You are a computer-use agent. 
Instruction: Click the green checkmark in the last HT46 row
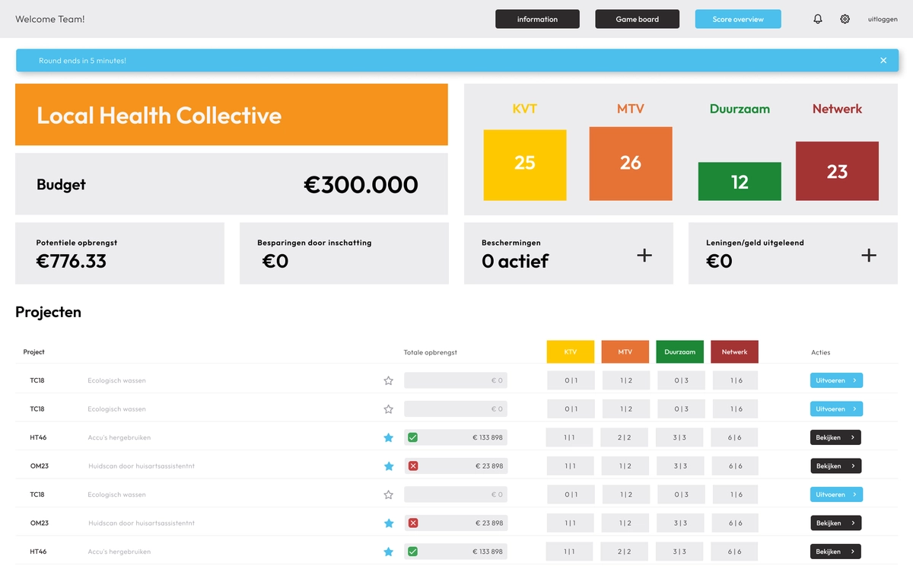(x=412, y=551)
